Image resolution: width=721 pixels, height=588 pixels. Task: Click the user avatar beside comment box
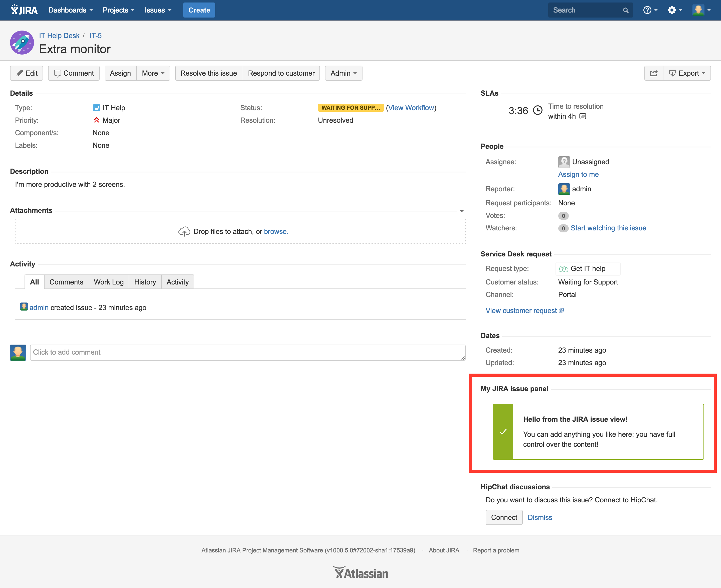click(18, 353)
